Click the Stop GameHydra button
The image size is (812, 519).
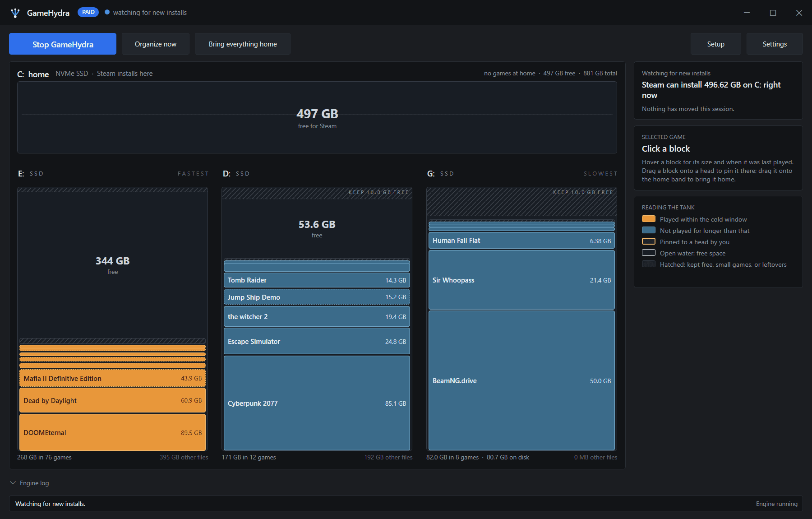pos(63,44)
